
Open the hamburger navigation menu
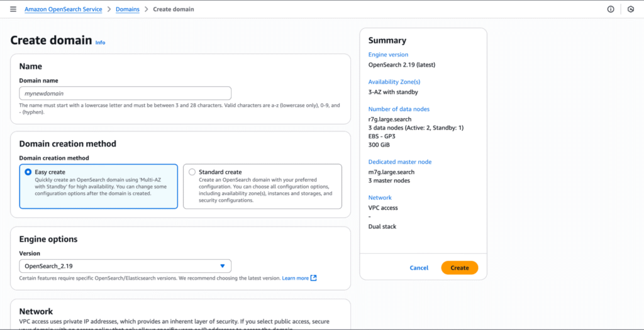click(x=13, y=9)
